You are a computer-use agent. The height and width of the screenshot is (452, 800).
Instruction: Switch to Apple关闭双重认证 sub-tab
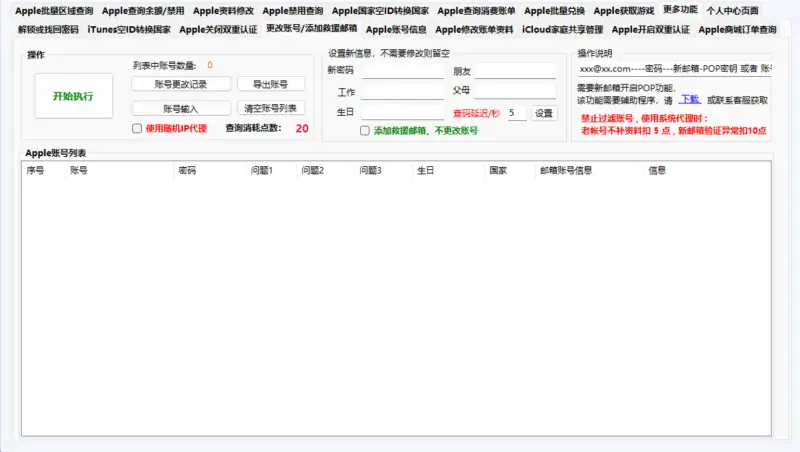(218, 30)
